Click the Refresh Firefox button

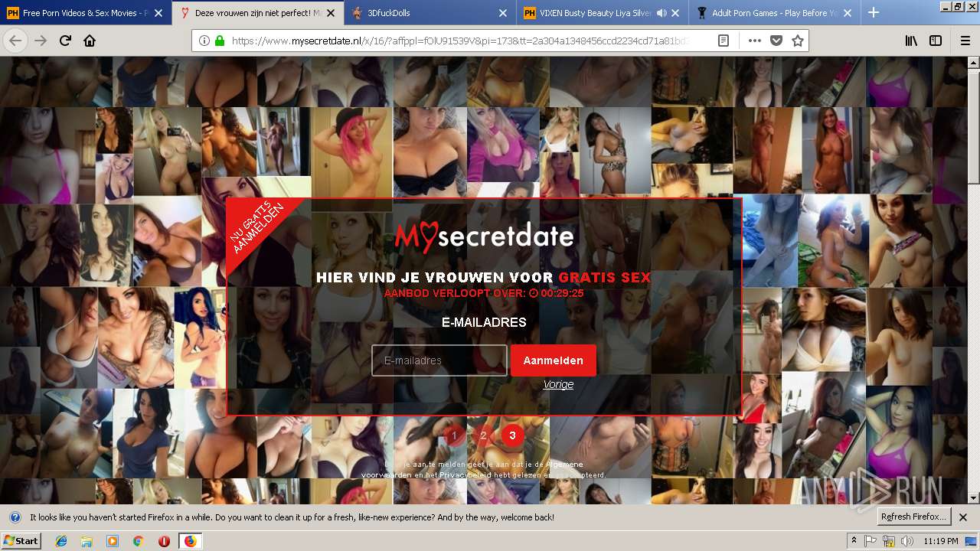tap(914, 517)
